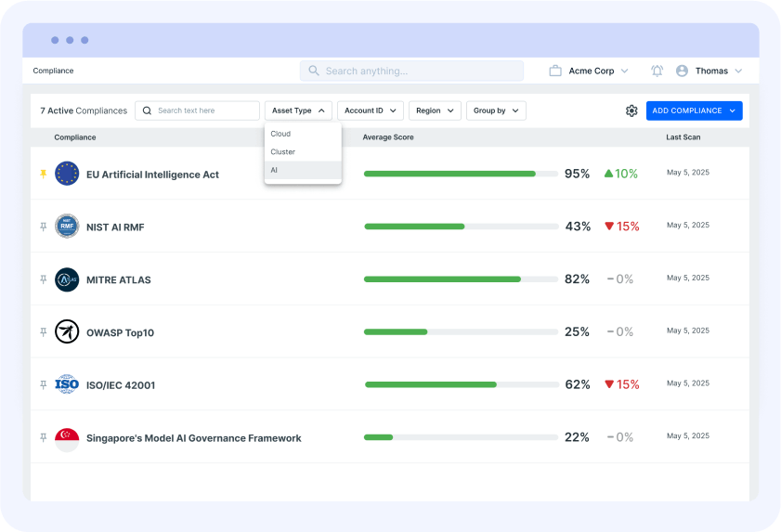Unpin the EU Artificial Intelligence Act row
This screenshot has height=532, width=781.
coord(43,174)
